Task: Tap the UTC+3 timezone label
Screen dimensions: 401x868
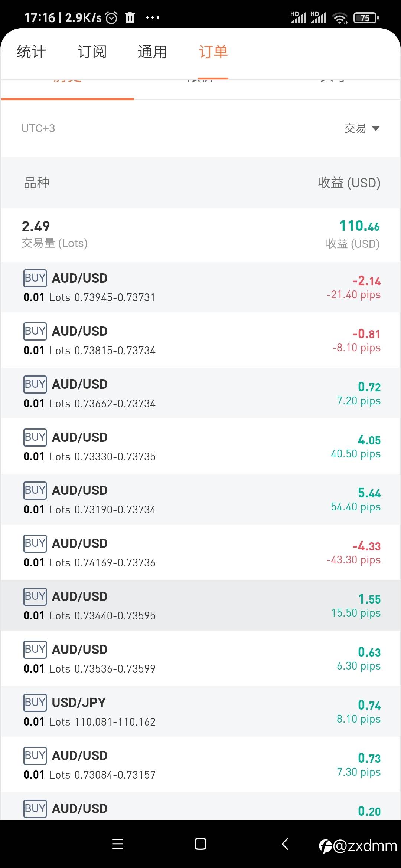Action: [x=38, y=128]
